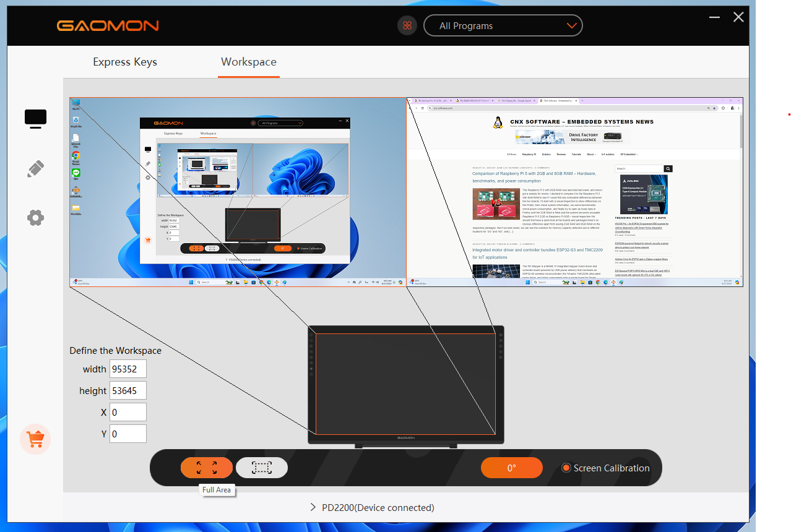791x532 pixels.
Task: Open the monitor display settings sidebar icon
Action: point(36,119)
